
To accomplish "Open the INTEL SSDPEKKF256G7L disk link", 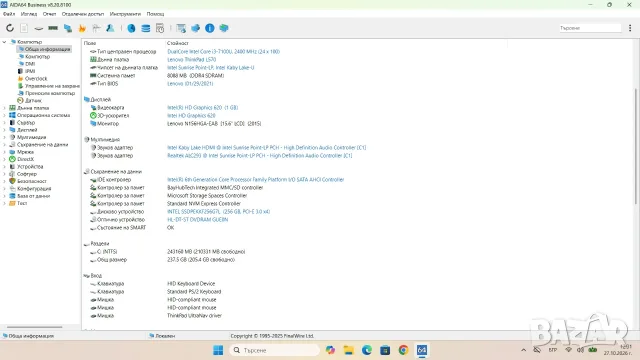I will tap(218, 211).
